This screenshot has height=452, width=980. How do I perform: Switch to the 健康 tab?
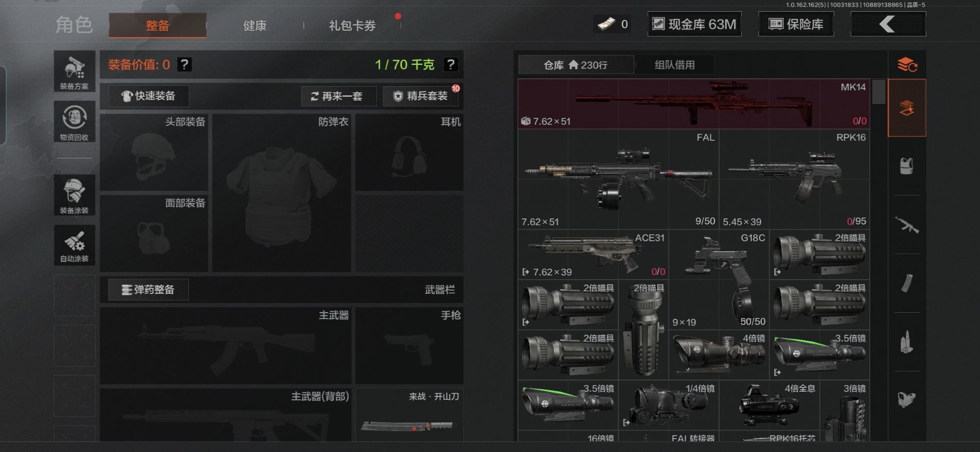coord(255,26)
